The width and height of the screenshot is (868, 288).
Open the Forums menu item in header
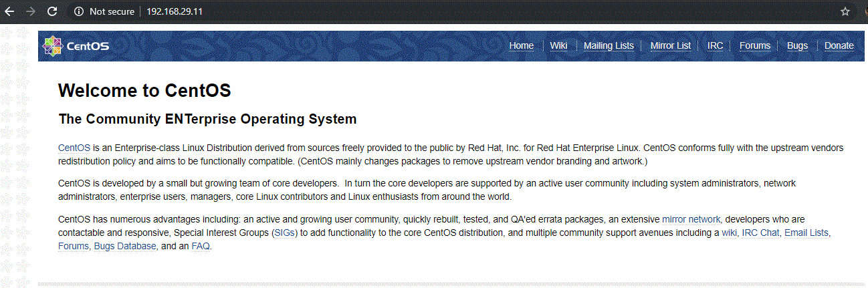(x=755, y=45)
